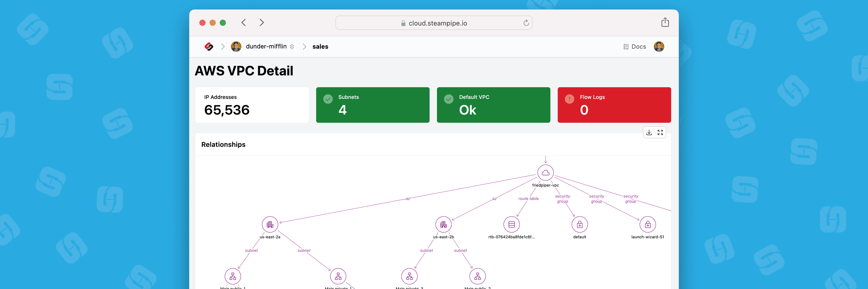Open the browser share icon
This screenshot has height=289, width=868.
(665, 22)
